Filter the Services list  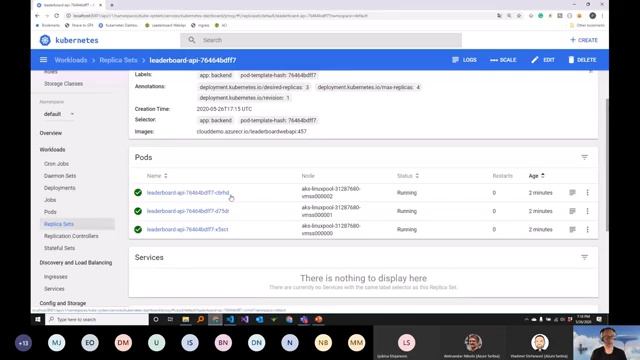pyautogui.click(x=584, y=257)
